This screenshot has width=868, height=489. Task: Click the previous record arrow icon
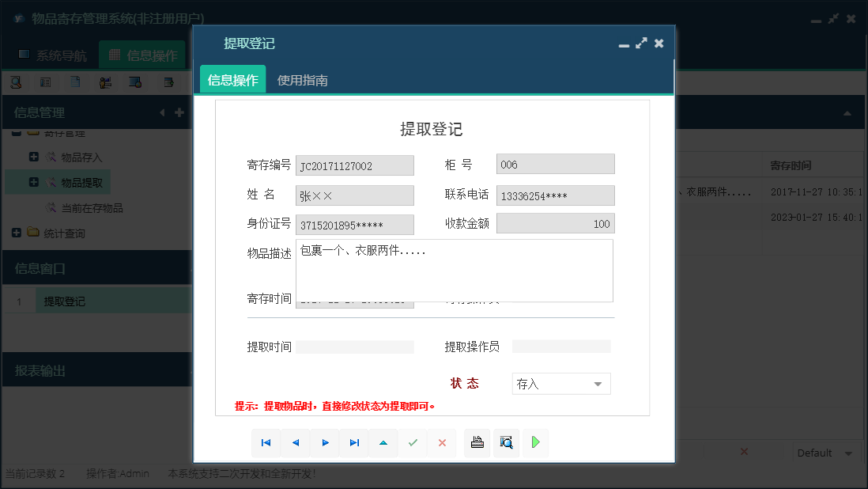[296, 443]
